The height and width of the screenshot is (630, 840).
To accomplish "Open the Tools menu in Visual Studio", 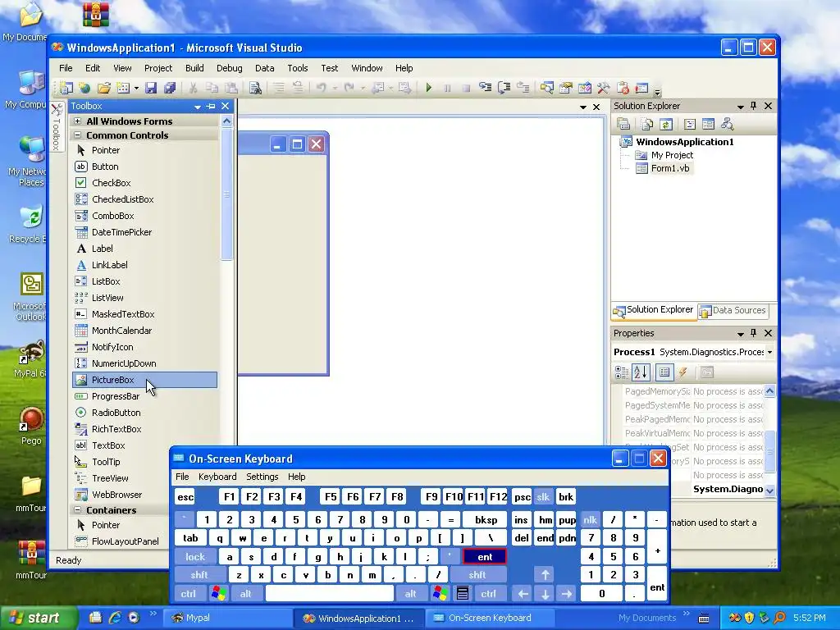I will [297, 68].
